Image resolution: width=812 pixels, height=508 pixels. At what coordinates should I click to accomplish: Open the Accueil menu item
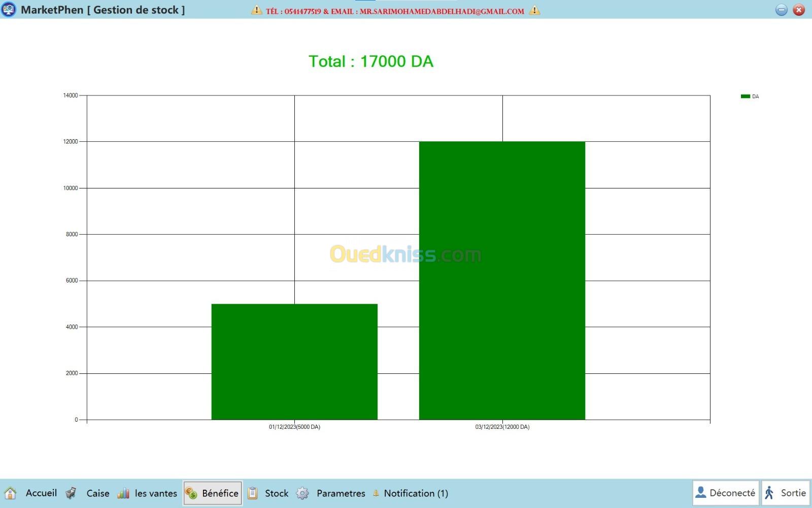pos(42,493)
